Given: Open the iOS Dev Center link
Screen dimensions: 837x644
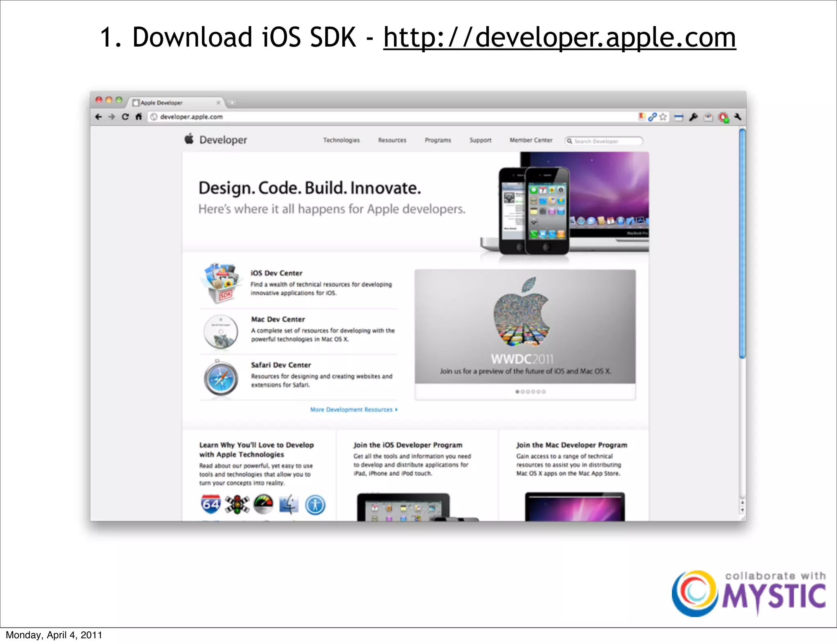Looking at the screenshot, I should pyautogui.click(x=276, y=273).
